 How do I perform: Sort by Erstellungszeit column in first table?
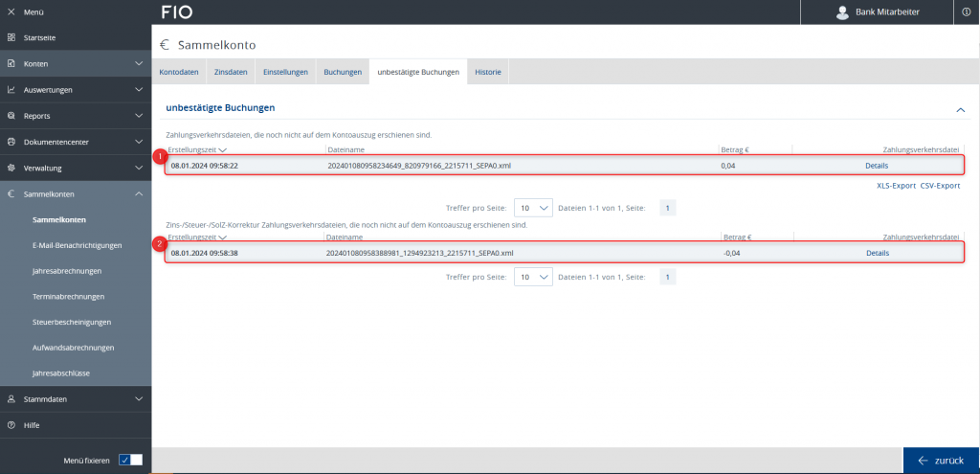pyautogui.click(x=196, y=150)
